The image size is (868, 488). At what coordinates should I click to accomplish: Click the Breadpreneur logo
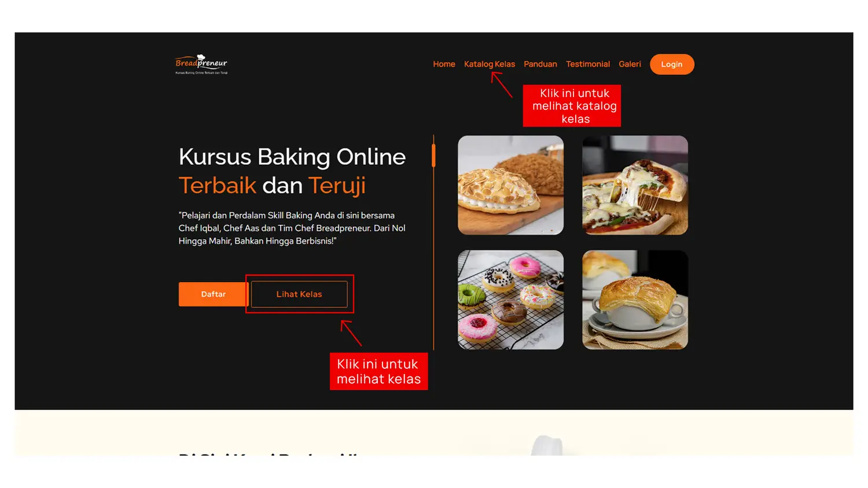click(x=201, y=64)
